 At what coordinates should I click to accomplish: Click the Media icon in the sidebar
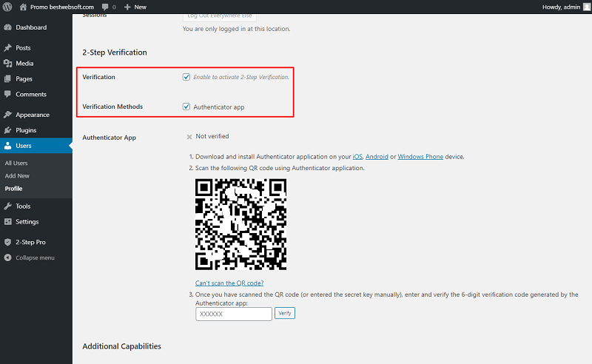[x=7, y=63]
